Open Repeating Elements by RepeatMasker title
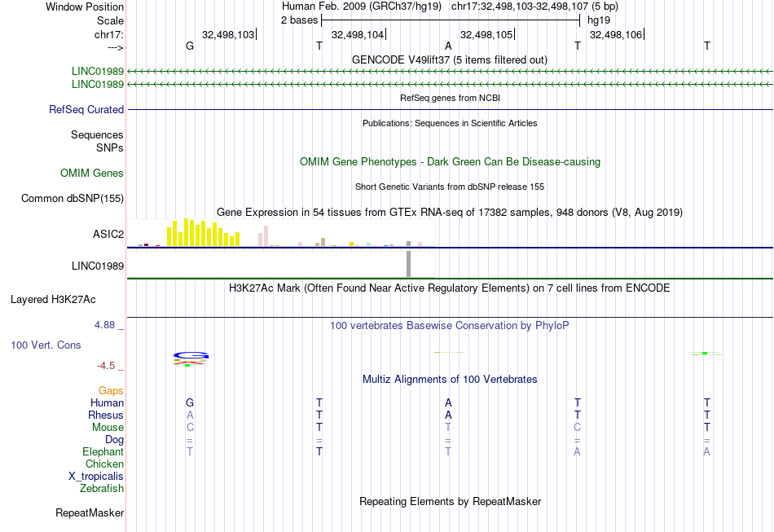Image resolution: width=774 pixels, height=532 pixels. 450,501
